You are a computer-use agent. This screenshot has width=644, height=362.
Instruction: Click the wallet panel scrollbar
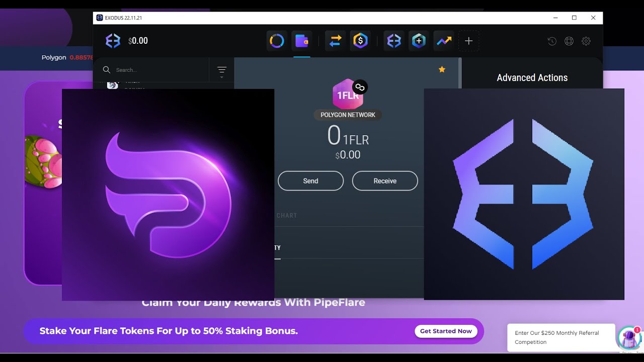tap(460, 73)
